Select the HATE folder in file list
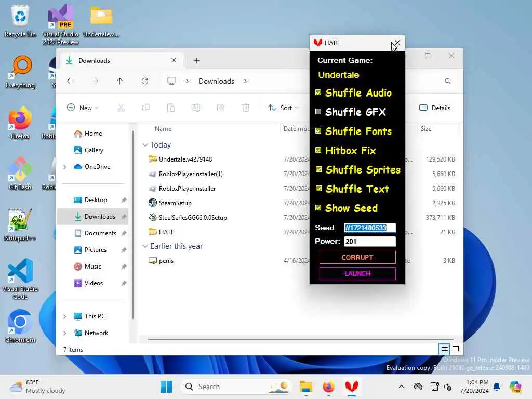The width and height of the screenshot is (532, 399). pyautogui.click(x=166, y=232)
